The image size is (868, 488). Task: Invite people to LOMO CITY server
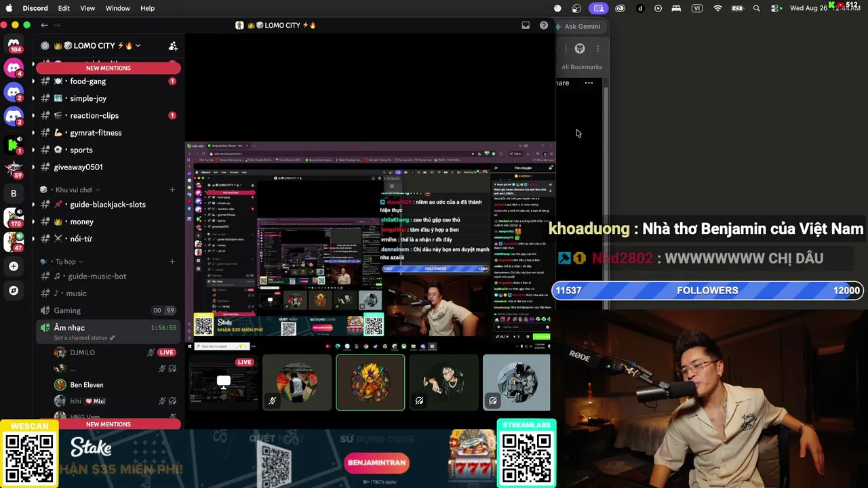coord(173,46)
